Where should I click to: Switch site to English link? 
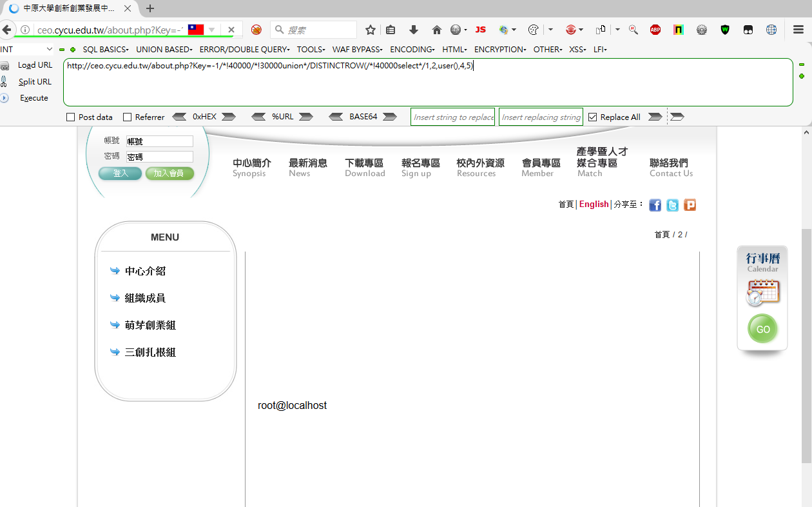(x=594, y=204)
